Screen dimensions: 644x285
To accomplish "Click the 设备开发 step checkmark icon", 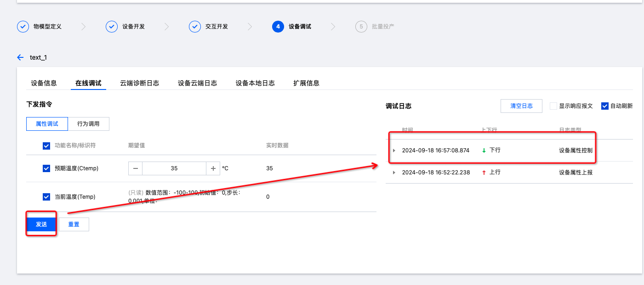I will coord(112,27).
